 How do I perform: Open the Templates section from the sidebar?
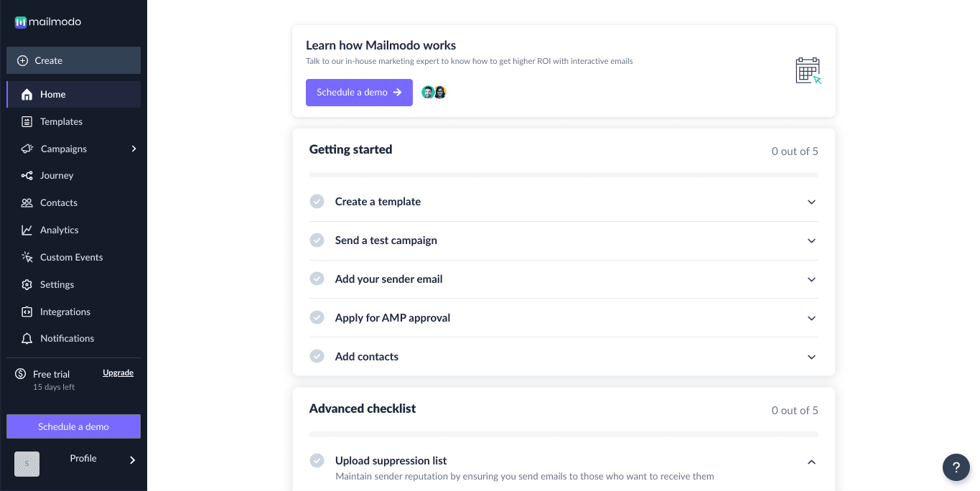[x=61, y=121]
